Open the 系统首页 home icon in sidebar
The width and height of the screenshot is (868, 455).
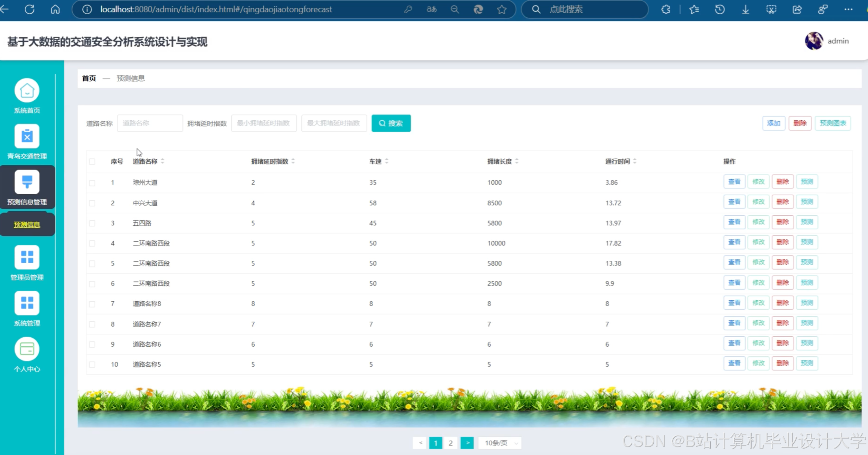(27, 90)
